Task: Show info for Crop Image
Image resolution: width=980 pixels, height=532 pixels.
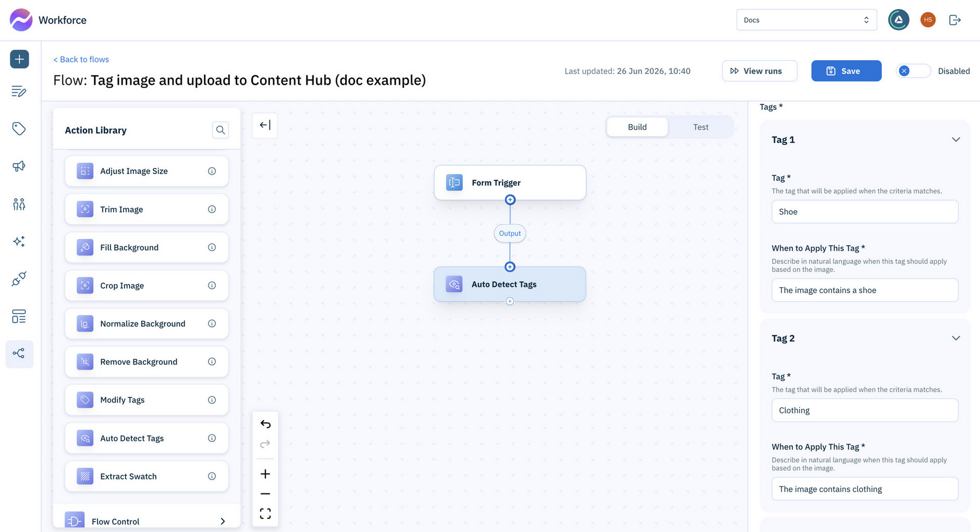Action: [x=212, y=285]
